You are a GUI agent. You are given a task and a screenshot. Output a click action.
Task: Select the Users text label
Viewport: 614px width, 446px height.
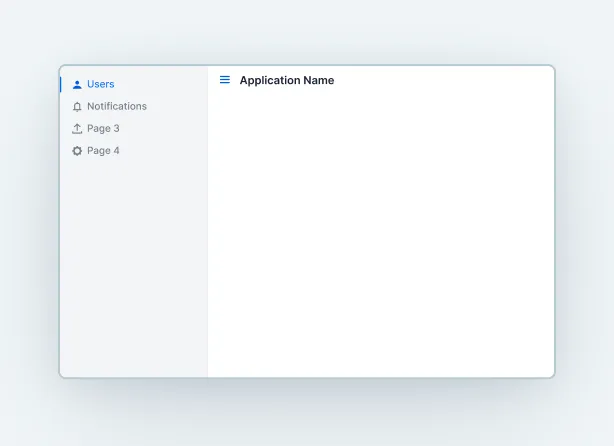[x=101, y=85]
